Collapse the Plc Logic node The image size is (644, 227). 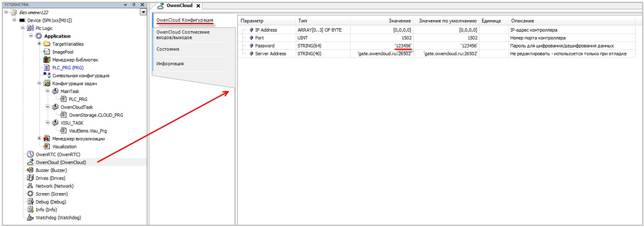23,28
